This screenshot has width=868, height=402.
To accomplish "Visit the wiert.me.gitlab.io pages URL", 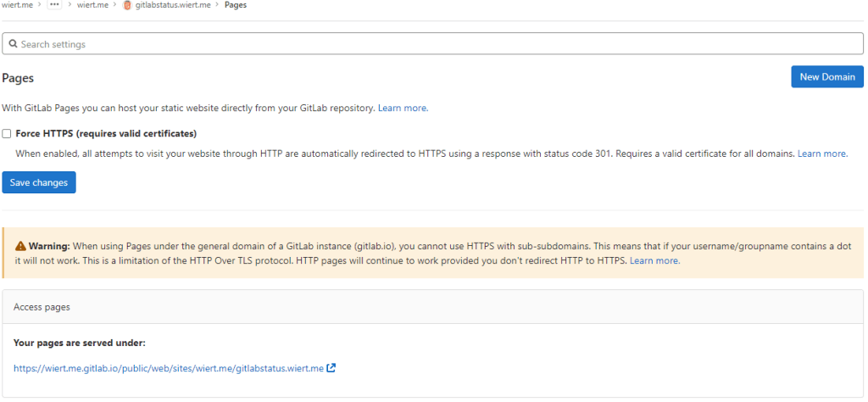I will [x=169, y=368].
